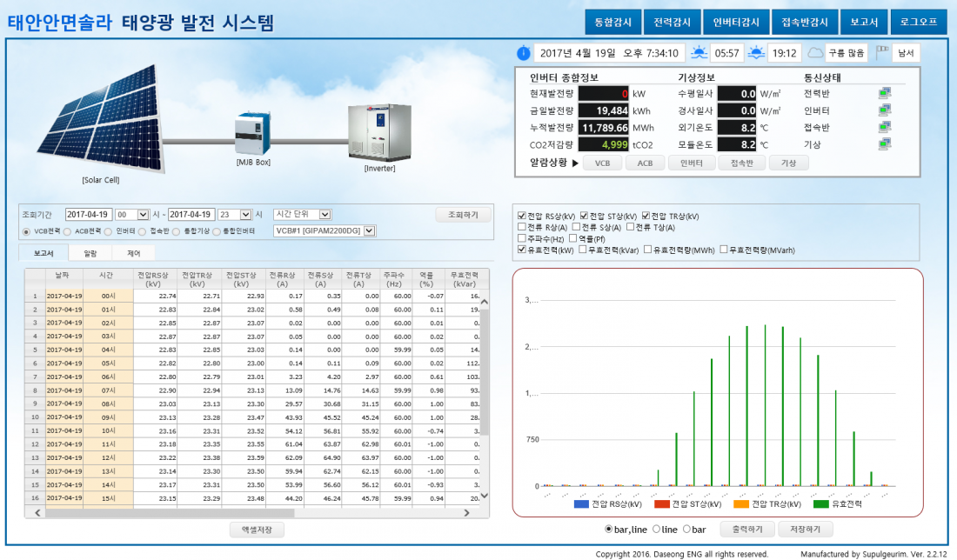Enable the 주파수(Hz) checkbox
Image resolution: width=957 pixels, height=560 pixels.
[521, 238]
